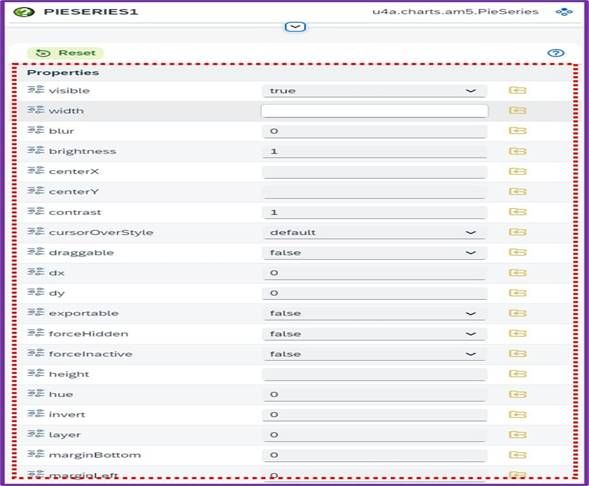Click the binding icon in the visible row
This screenshot has height=486, width=589.
click(517, 90)
